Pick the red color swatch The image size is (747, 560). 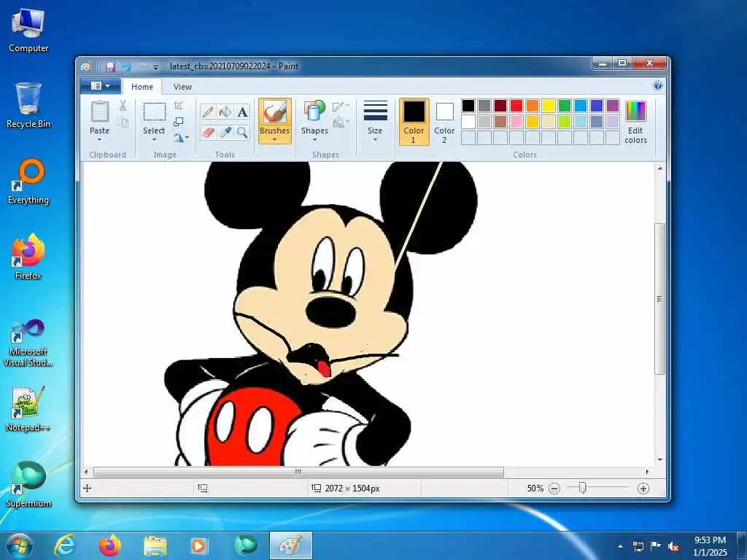click(x=516, y=106)
